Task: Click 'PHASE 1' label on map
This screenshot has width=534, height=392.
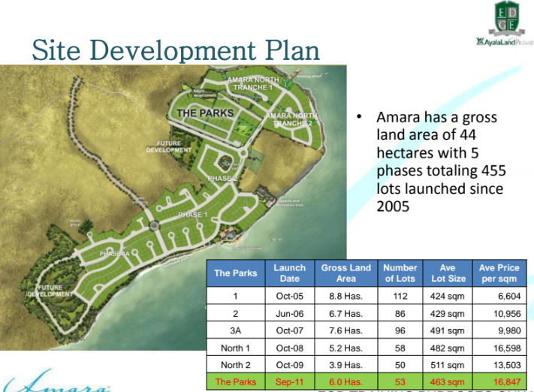Action: pos(193,215)
